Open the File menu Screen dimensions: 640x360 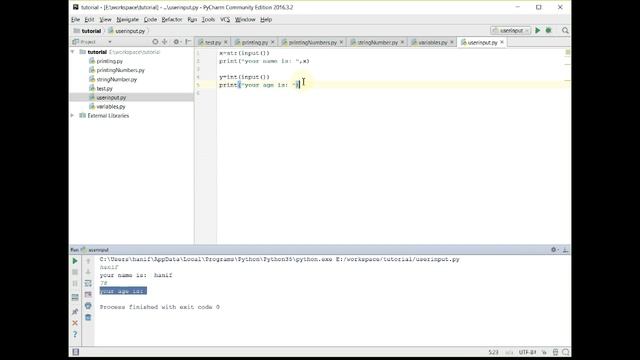tap(76, 20)
